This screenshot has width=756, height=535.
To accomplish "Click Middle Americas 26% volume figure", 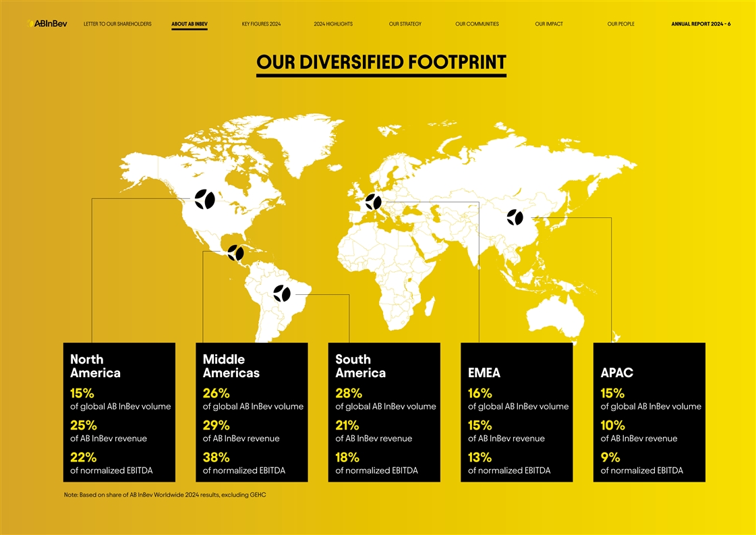I will [216, 393].
